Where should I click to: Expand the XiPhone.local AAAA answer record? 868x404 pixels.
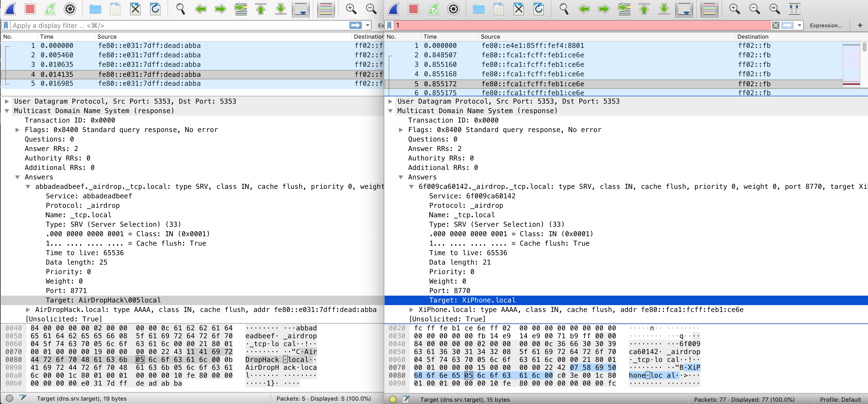[411, 310]
